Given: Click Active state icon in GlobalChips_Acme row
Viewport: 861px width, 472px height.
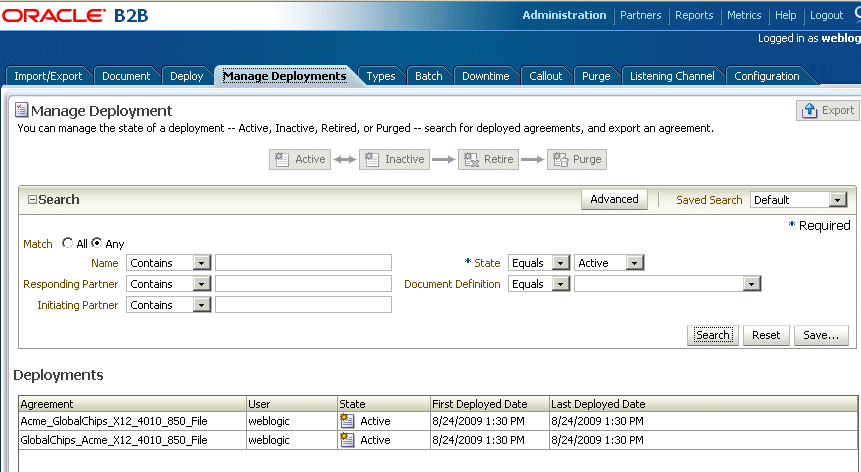Looking at the screenshot, I should (347, 440).
